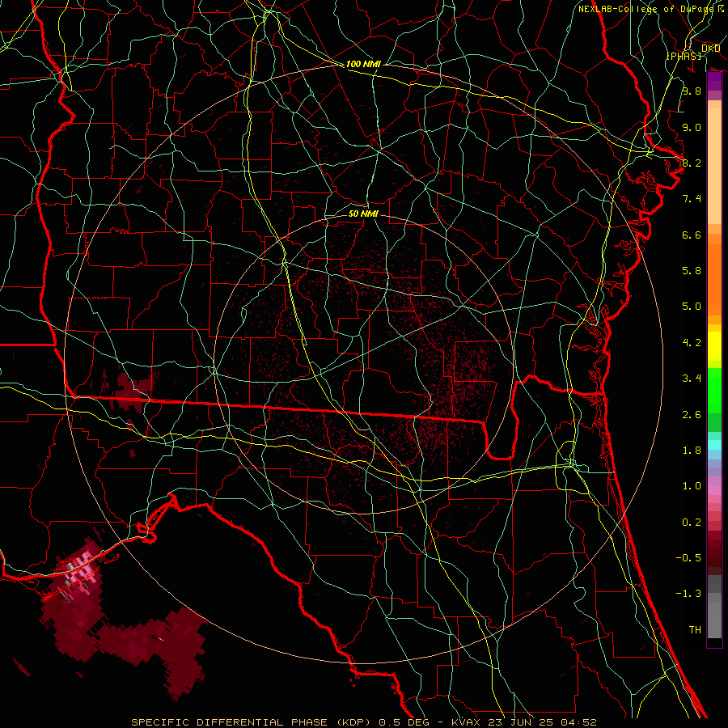Select the 8.2 value on the legend
The width and height of the screenshot is (728, 728).
point(692,163)
